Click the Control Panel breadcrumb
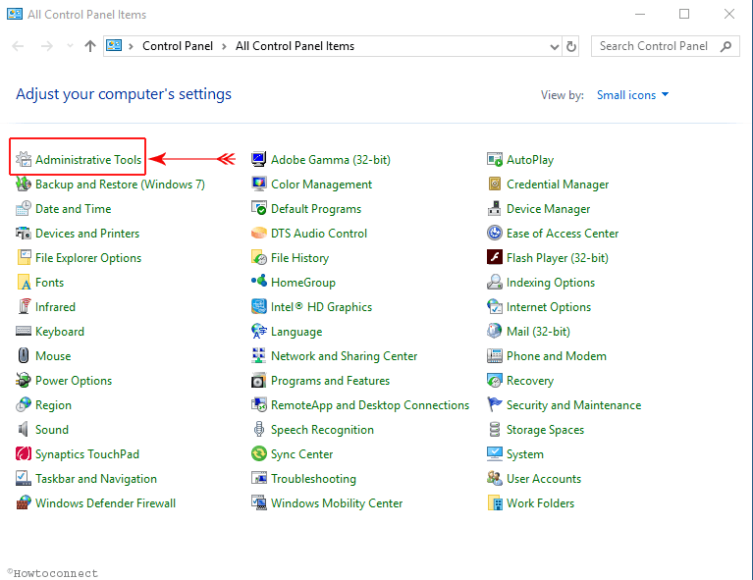 tap(177, 46)
